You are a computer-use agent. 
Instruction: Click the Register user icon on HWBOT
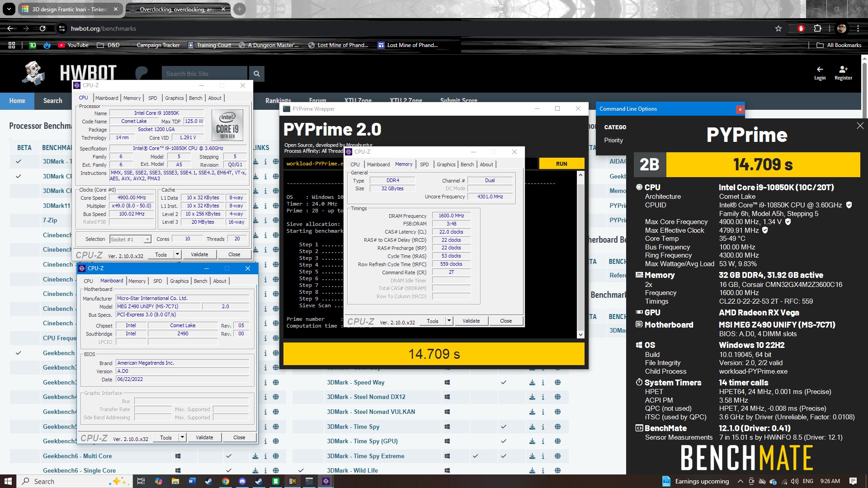(843, 69)
